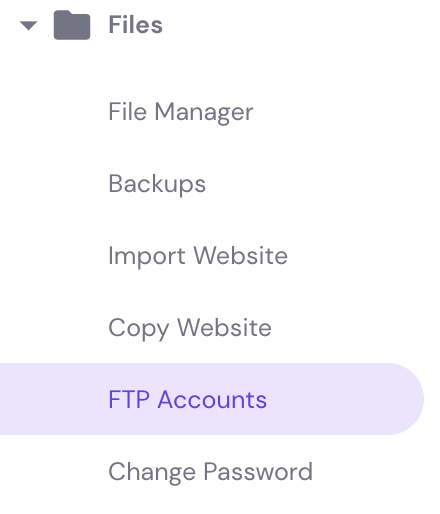Go to the Backups page
Image resolution: width=440 pixels, height=514 pixels.
pyautogui.click(x=157, y=184)
